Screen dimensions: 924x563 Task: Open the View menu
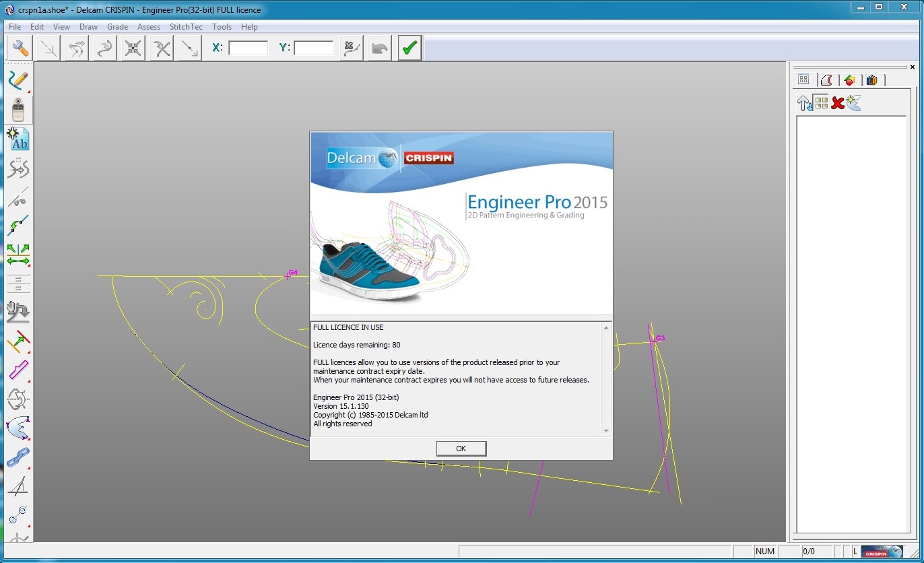click(61, 27)
